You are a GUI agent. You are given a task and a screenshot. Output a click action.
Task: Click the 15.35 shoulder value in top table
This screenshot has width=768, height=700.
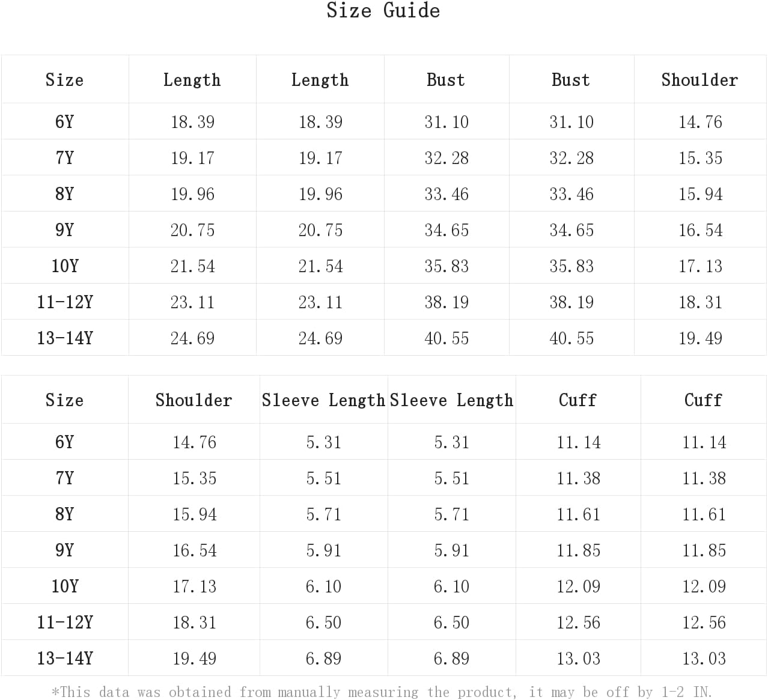(x=700, y=158)
